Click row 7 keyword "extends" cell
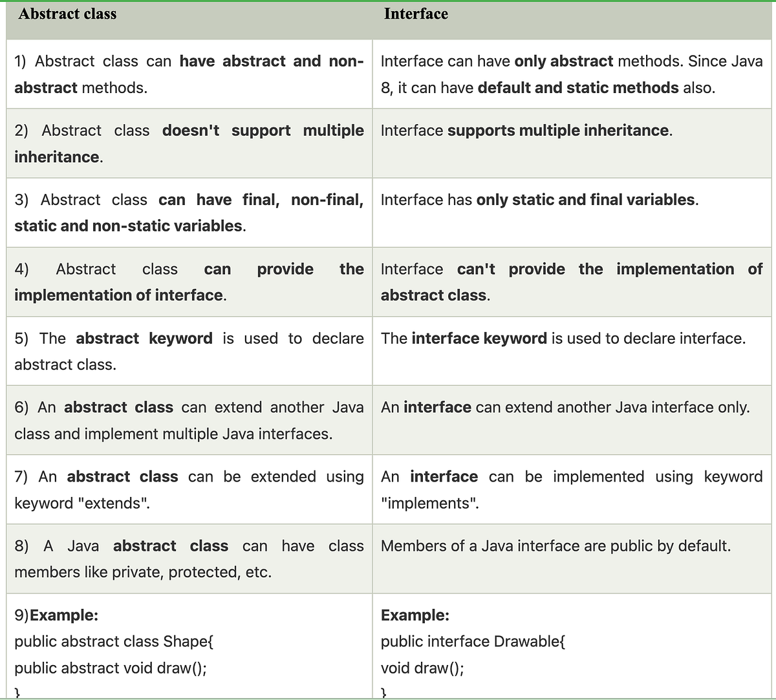 click(189, 489)
